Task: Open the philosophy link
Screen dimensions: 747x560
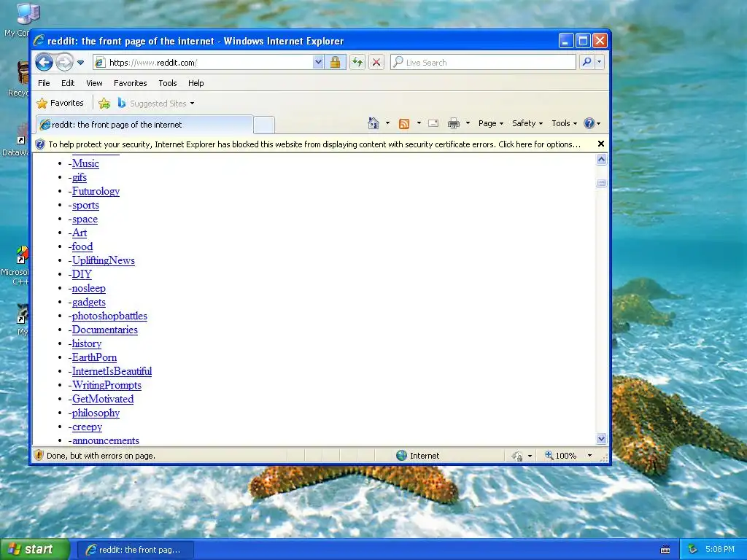Action: click(x=96, y=413)
